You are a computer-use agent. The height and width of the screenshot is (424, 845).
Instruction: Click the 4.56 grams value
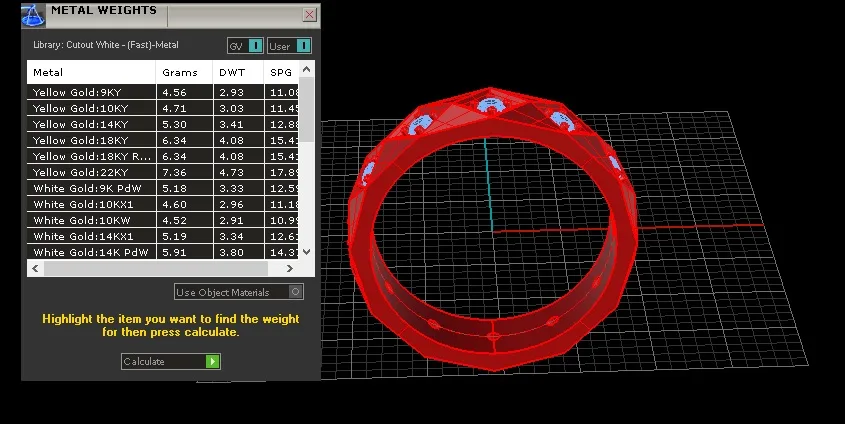click(x=174, y=93)
